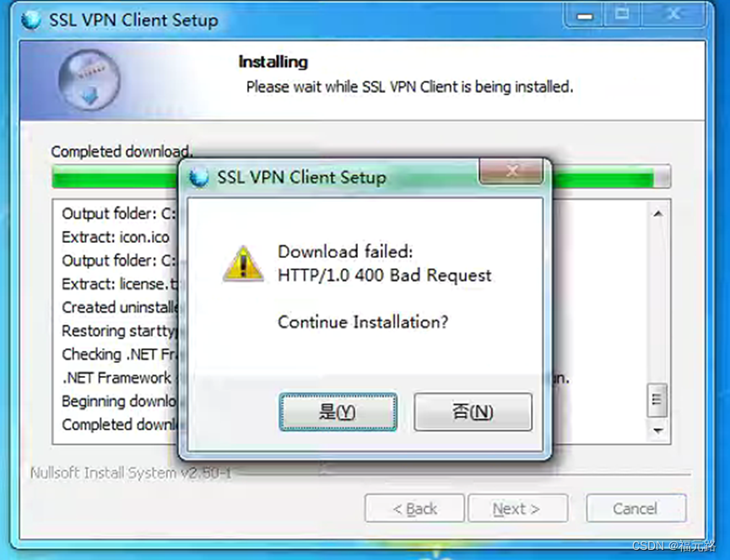The width and height of the screenshot is (730, 560).
Task: Minimize the SSL VPN Client Setup window
Action: (585, 14)
